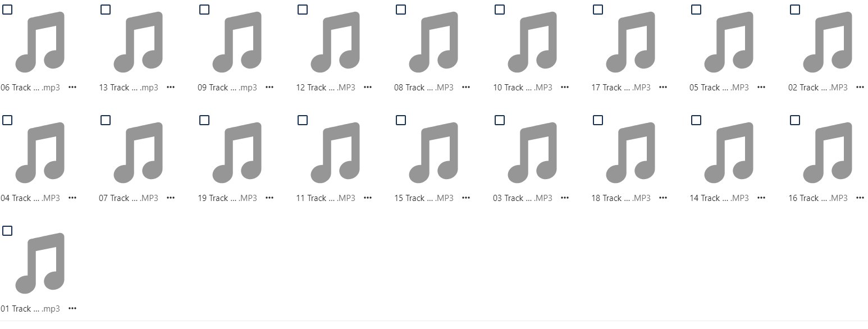
Task: Open more options for 10 Track file
Action: (565, 88)
